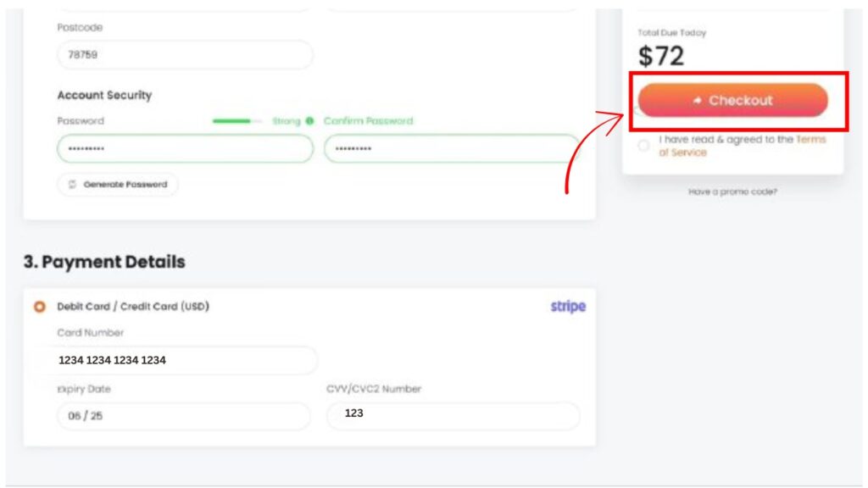This screenshot has width=868, height=488.
Task: Click into the Password field
Action: (x=184, y=149)
